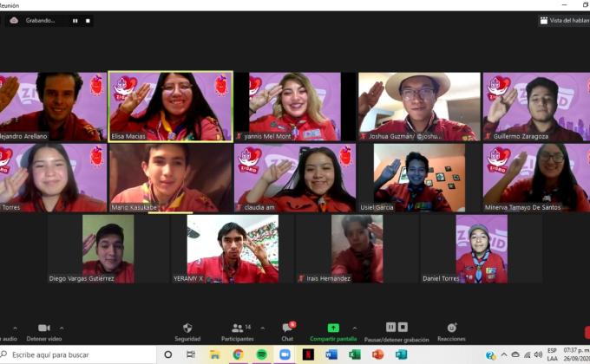Expand the Compartir pantalla options arrow

(355, 327)
